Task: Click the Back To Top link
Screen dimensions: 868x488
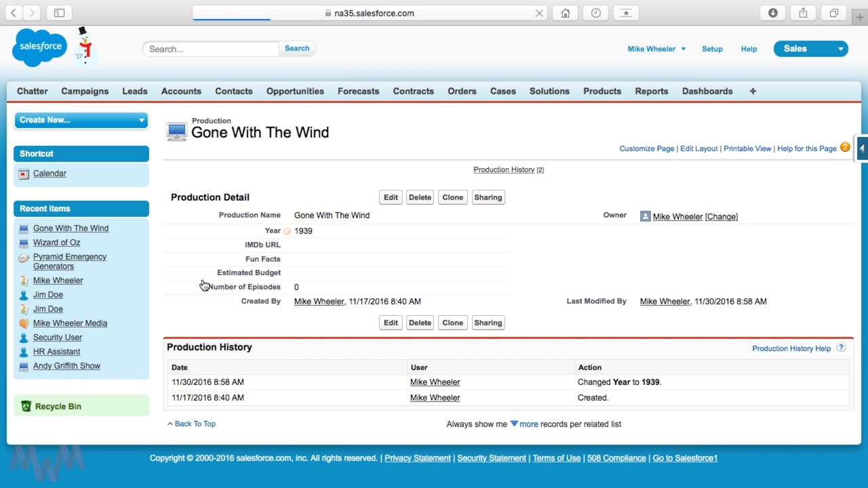Action: [195, 424]
